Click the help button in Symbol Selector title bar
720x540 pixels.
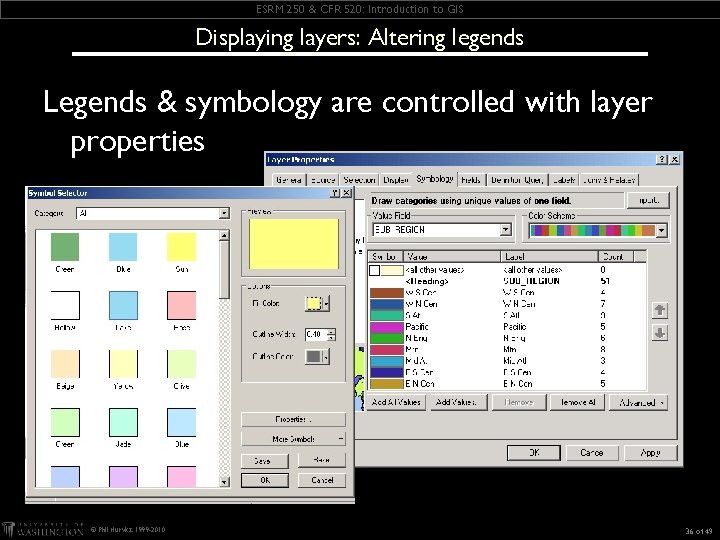tap(336, 193)
